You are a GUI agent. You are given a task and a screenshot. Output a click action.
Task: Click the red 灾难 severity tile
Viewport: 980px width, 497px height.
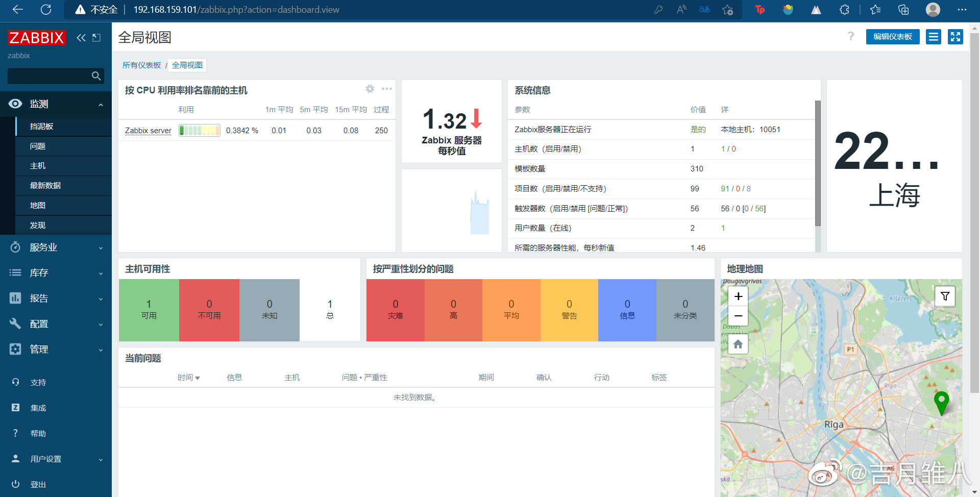click(396, 310)
